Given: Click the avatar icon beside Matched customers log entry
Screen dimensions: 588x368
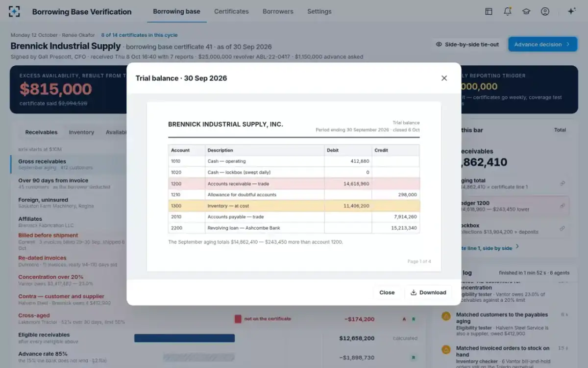Looking at the screenshot, I should click(446, 316).
